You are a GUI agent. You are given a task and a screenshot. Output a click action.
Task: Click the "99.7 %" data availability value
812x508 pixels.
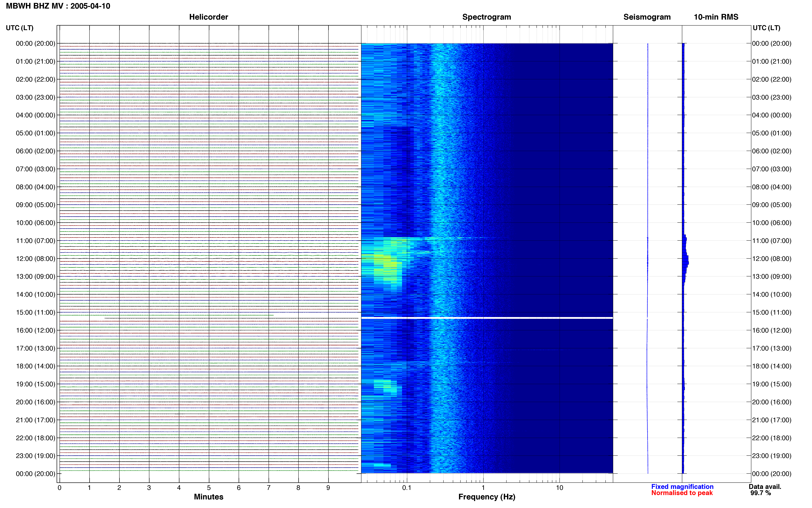click(761, 493)
